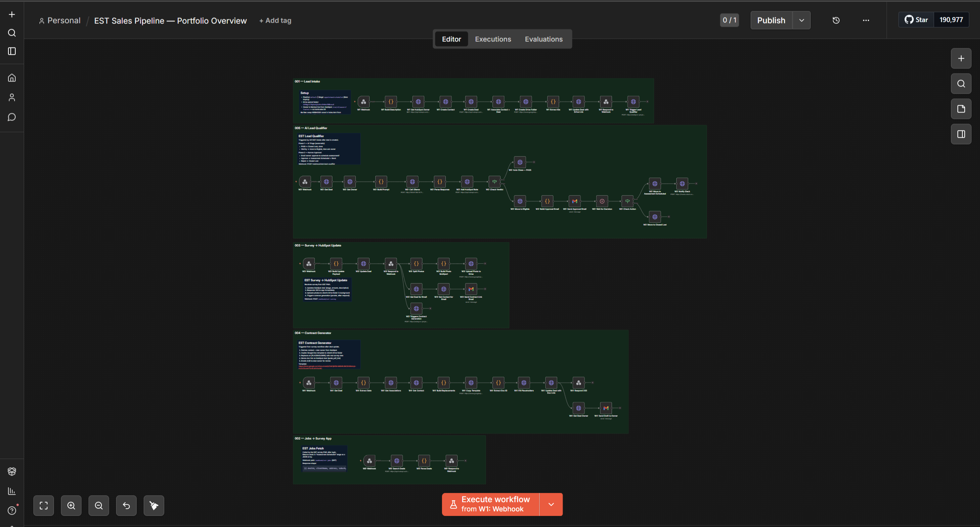This screenshot has height=527, width=980.
Task: Select the W3 Triggers Contract Generation node
Action: 416,308
